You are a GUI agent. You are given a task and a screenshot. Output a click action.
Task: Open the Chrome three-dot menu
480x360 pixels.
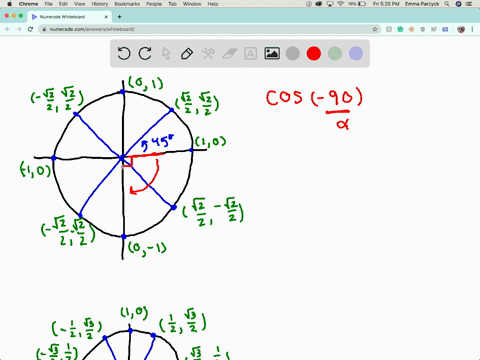pyautogui.click(x=472, y=29)
